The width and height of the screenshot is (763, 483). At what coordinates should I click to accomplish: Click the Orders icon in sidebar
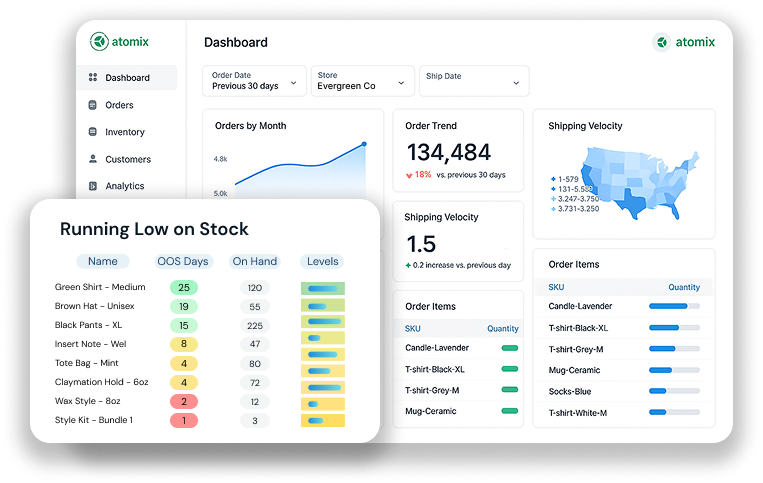click(92, 105)
